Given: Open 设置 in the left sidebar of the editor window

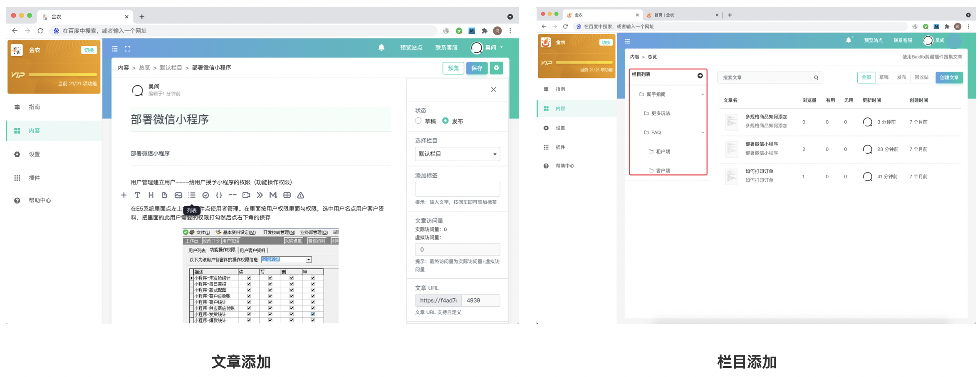Looking at the screenshot, I should click(34, 154).
